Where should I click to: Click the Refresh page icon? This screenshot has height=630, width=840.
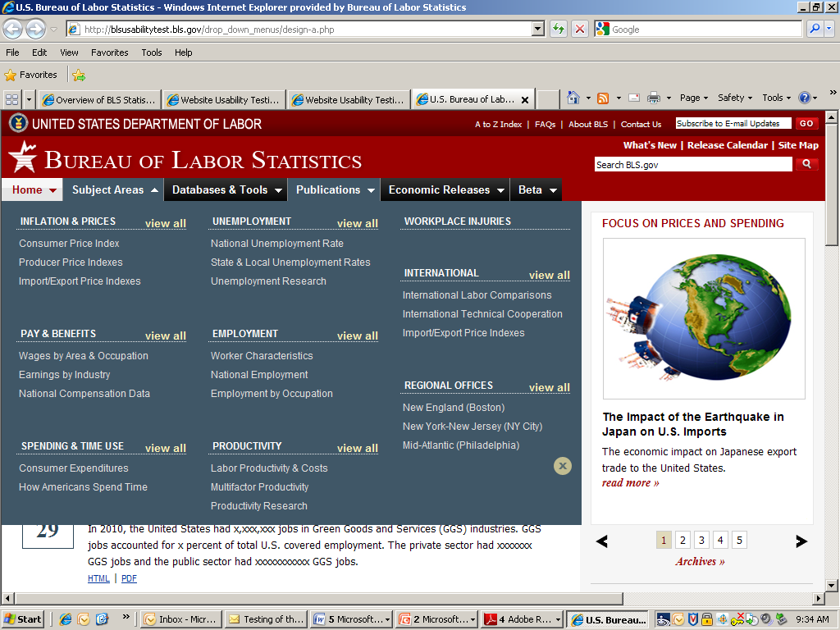(558, 29)
